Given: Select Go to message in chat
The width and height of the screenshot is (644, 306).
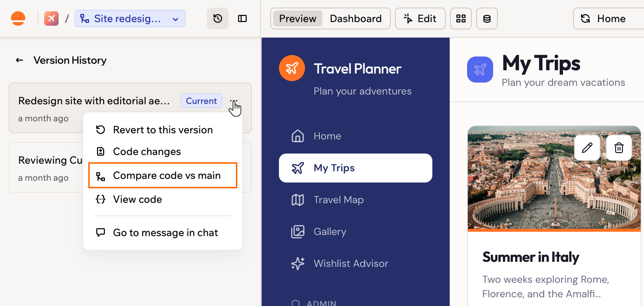Looking at the screenshot, I should tap(163, 232).
